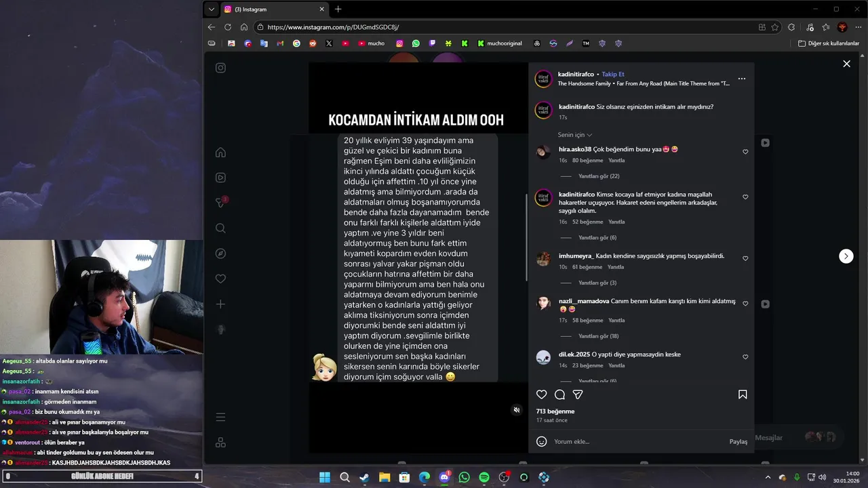This screenshot has height=488, width=868.
Task: Click the comment bubble icon under the post
Action: tap(559, 394)
